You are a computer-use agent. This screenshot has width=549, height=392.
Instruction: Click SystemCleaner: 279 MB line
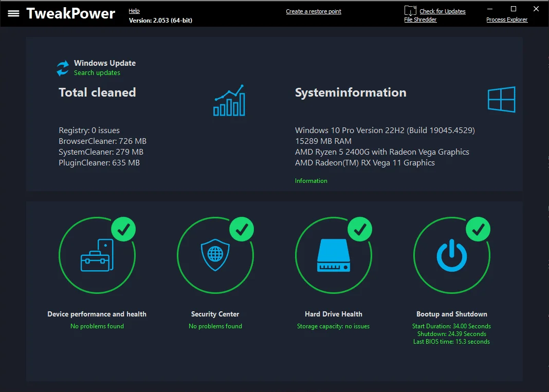(101, 152)
